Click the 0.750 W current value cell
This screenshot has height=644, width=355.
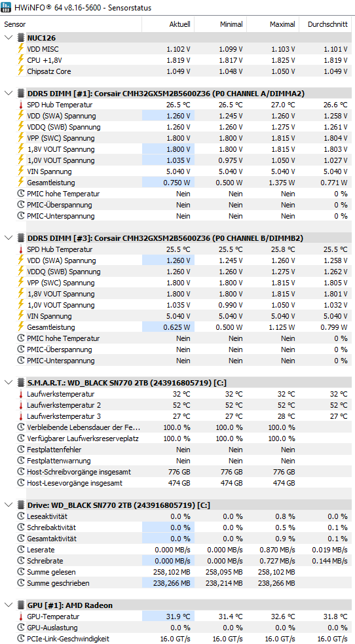(168, 183)
